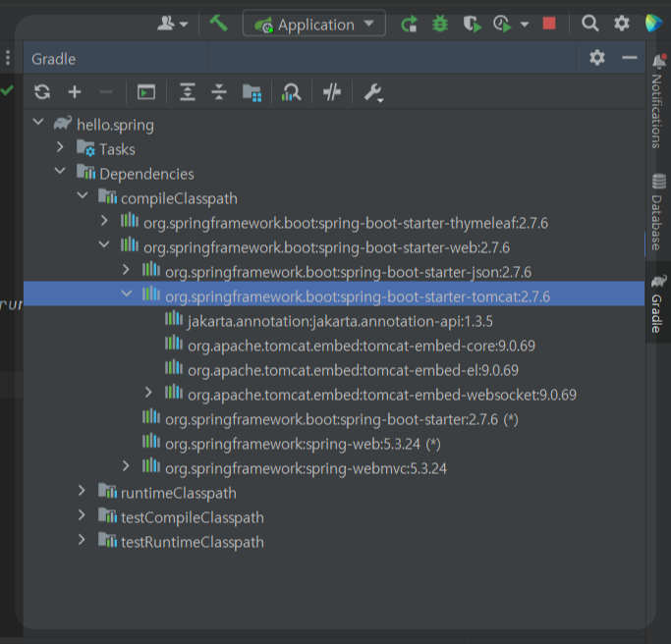Select tomcat-embed-core:9.0.69 dependency

point(362,346)
